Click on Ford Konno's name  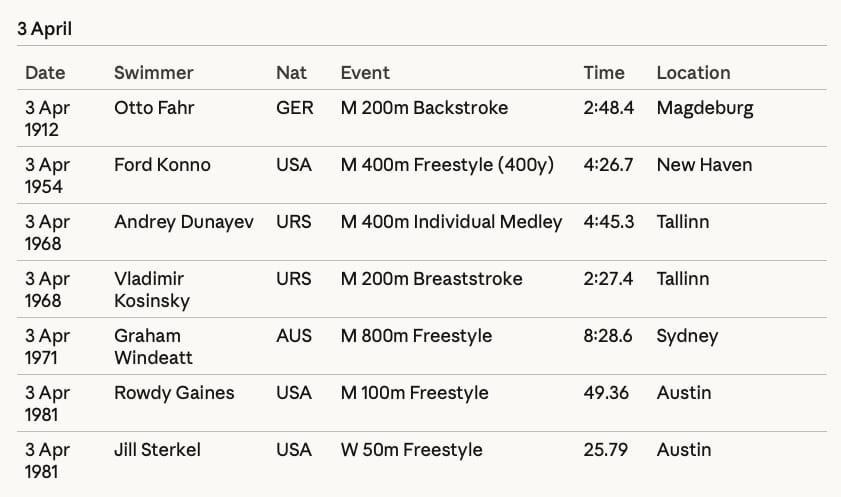(162, 165)
